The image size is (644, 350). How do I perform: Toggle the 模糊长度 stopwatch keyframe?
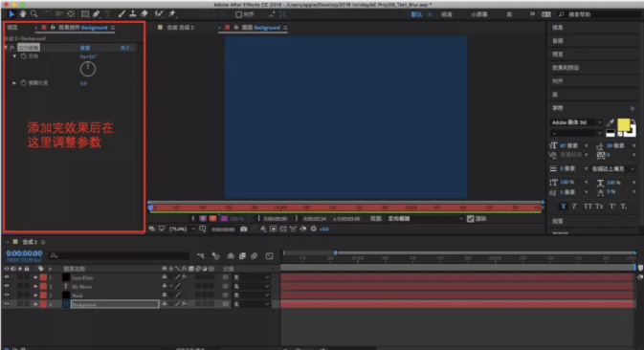23,83
